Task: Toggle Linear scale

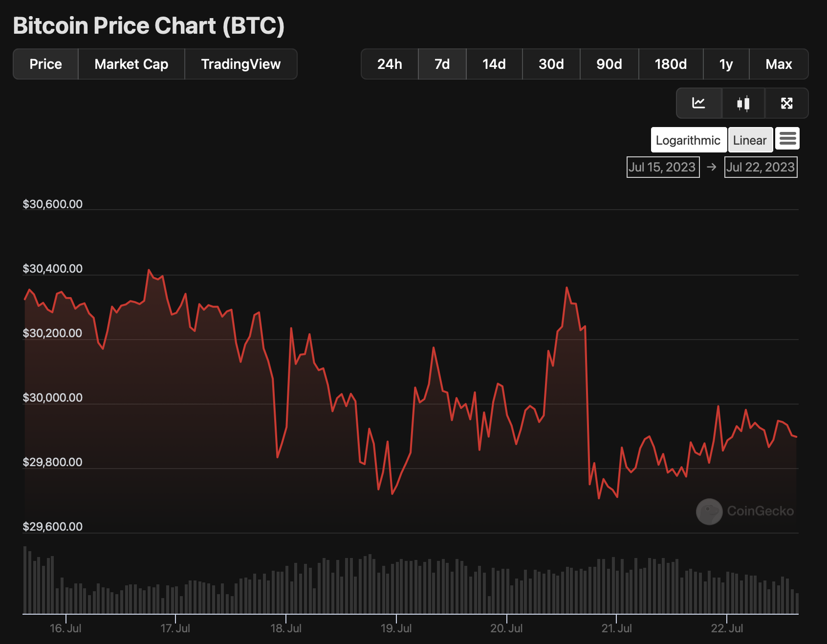Action: coord(750,140)
